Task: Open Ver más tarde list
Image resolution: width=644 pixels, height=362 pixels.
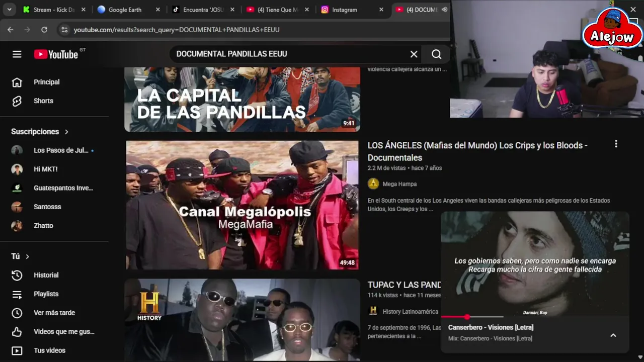Action: coord(54,313)
